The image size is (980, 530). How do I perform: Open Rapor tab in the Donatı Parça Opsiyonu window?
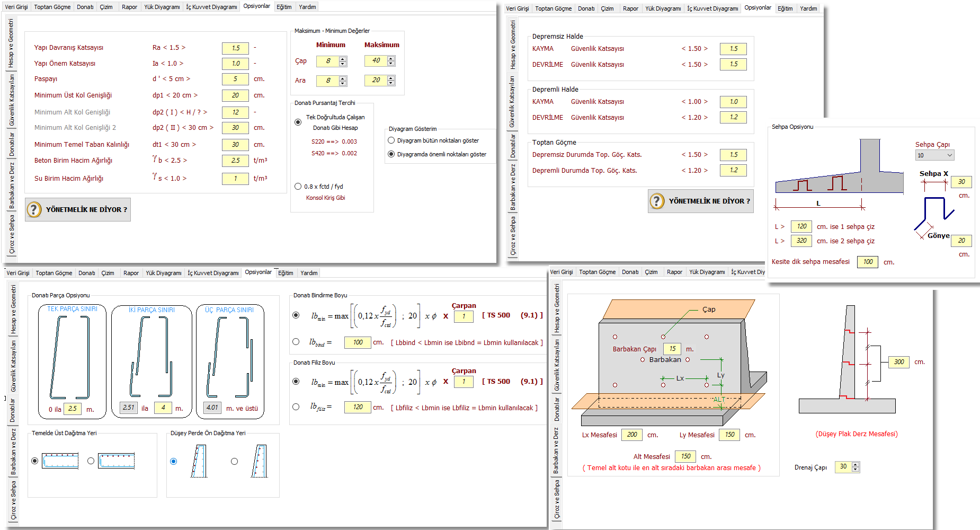pos(131,273)
